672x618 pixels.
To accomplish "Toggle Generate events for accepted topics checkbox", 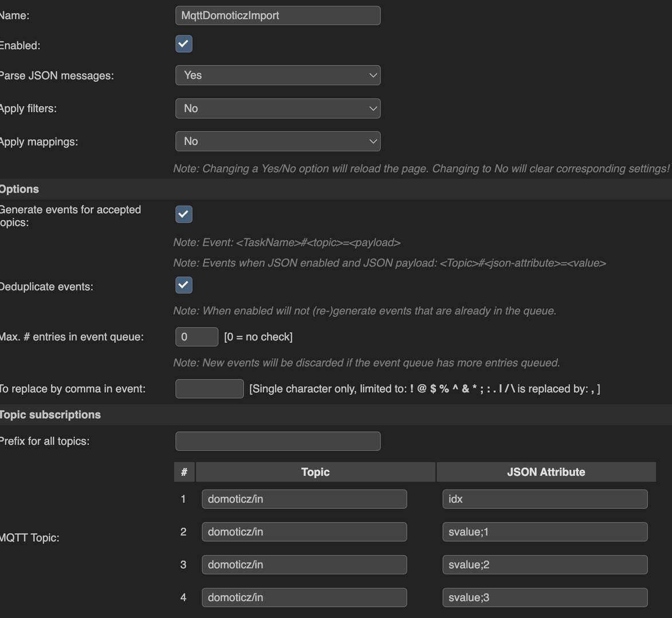I will [184, 214].
